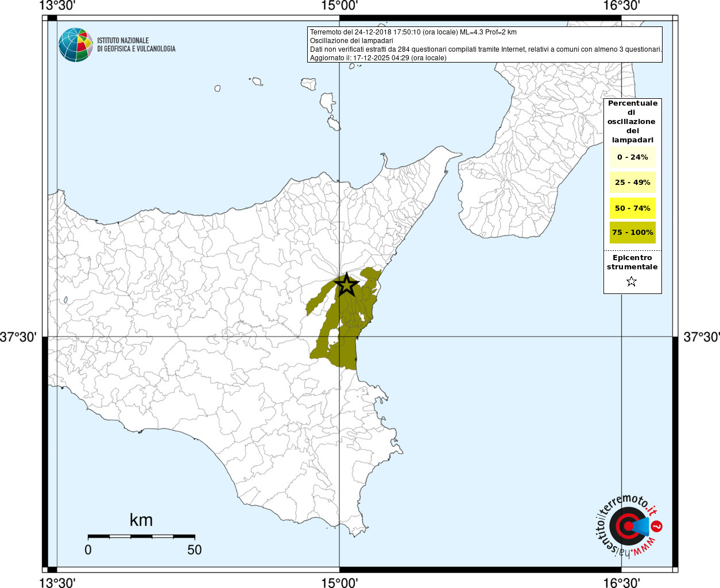The width and height of the screenshot is (720, 588).
Task: Click the epicenter star on the map
Action: [x=347, y=285]
